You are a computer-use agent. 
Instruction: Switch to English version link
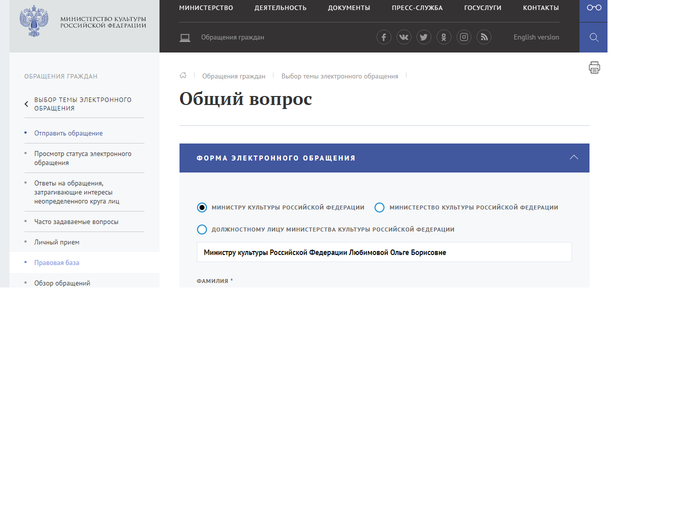point(536,37)
